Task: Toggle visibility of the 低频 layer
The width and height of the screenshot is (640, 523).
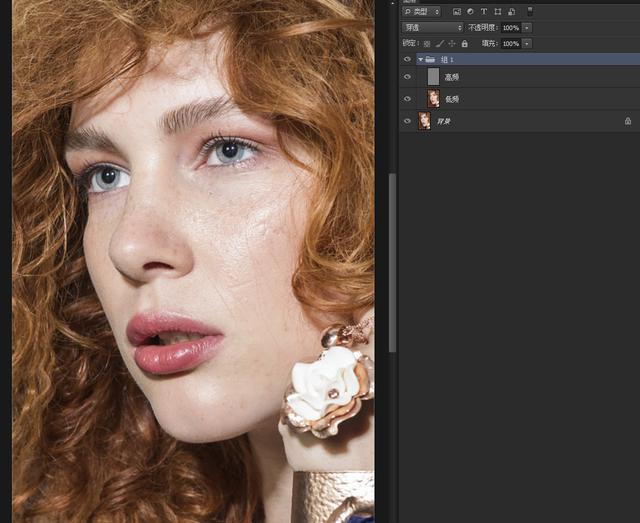Action: [x=407, y=99]
